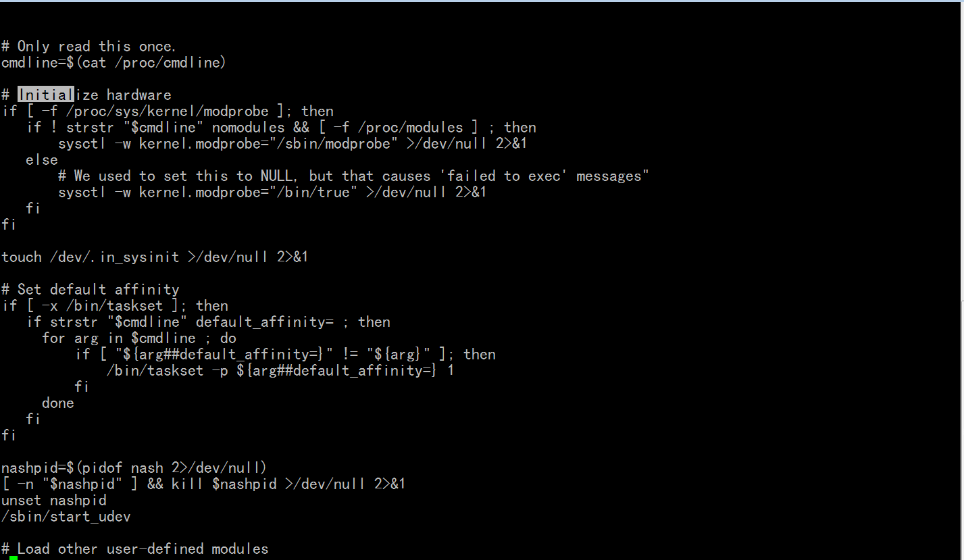Click "for arg in $cmdline ; do" line

tap(139, 338)
